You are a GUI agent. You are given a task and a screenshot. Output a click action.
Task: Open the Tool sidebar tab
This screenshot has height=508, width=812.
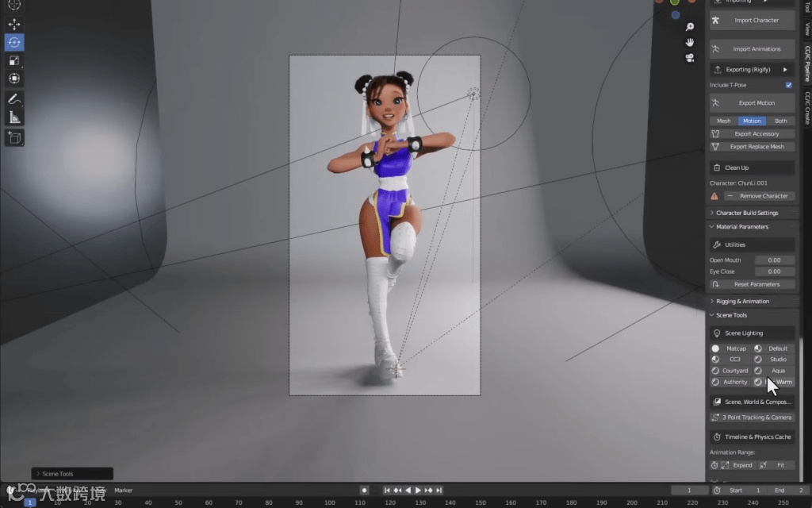point(806,6)
